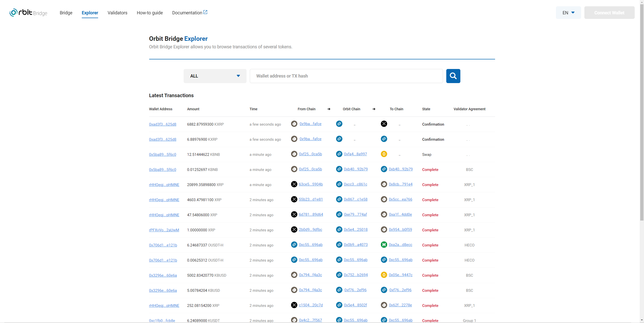Viewport: 644px width, 323px height.
Task: Open To Chain hash 0xf76...2ef96
Action: coord(400,290)
